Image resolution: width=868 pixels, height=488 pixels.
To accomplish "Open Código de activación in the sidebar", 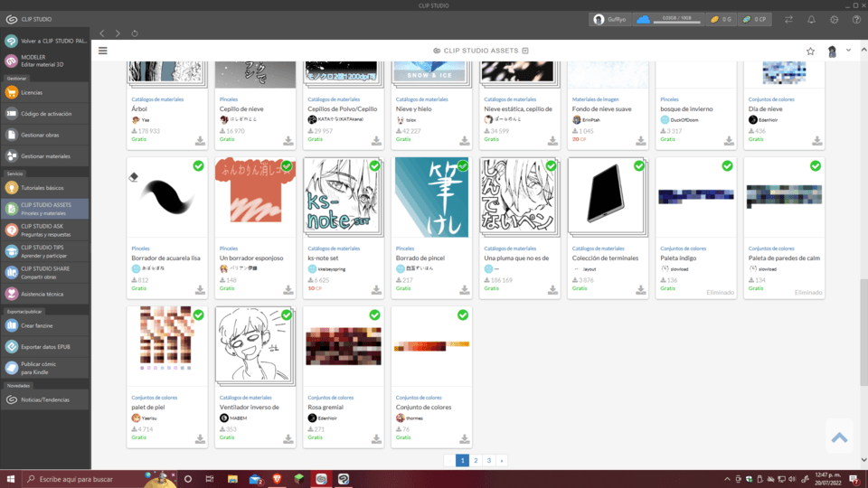I will [x=45, y=114].
